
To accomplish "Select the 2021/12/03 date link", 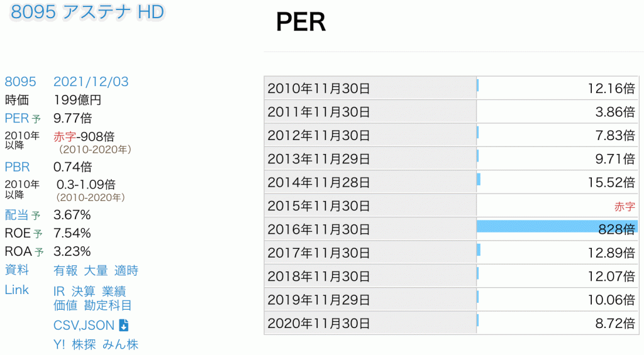I will 91,82.
